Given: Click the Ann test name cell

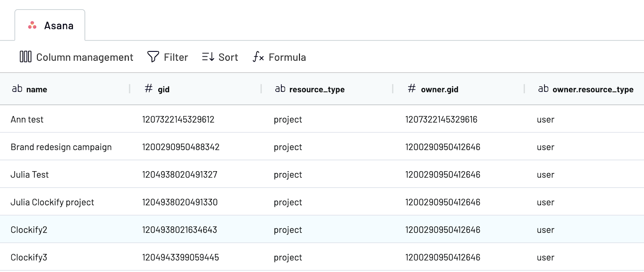Looking at the screenshot, I should click(x=27, y=119).
